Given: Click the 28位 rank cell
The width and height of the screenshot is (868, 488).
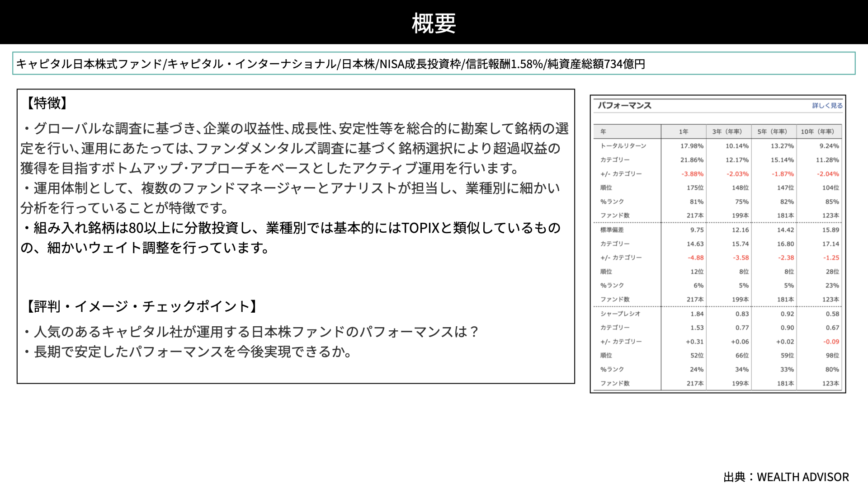Looking at the screenshot, I should 833,272.
